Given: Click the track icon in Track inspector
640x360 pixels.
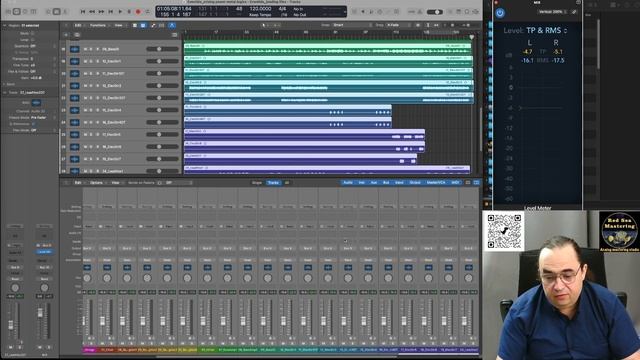Looking at the screenshot, I should click(36, 102).
